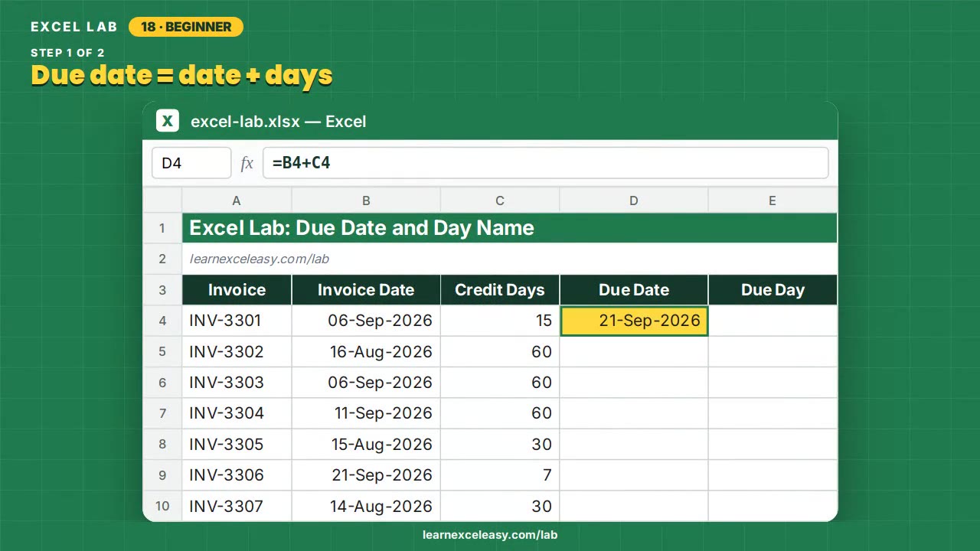Click the "Due Date" header cell
This screenshot has height=551, width=980.
[x=634, y=290]
